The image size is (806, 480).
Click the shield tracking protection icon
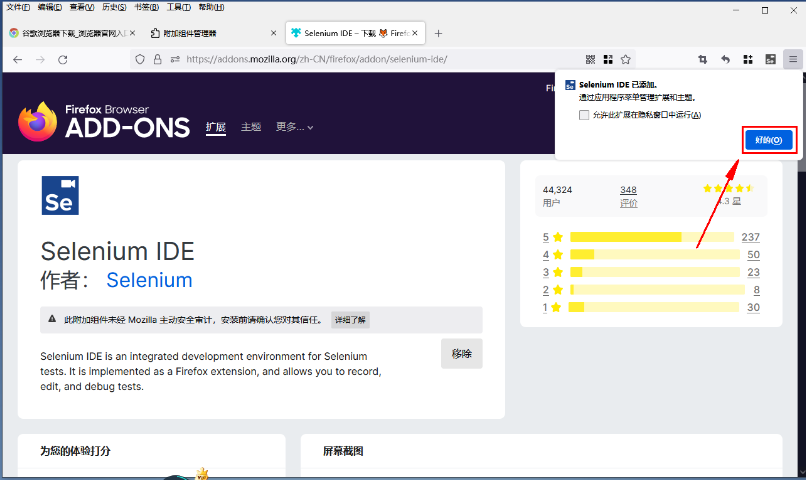tap(140, 60)
